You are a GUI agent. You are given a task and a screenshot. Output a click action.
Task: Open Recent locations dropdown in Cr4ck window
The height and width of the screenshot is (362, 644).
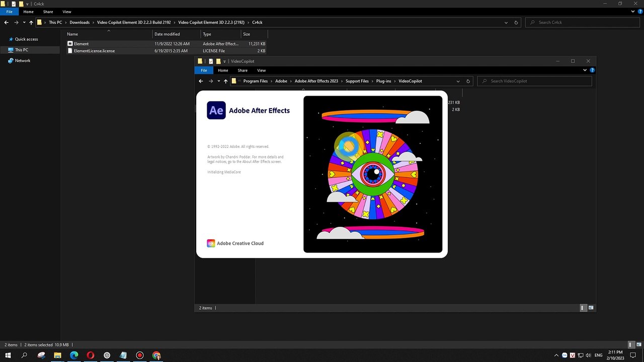pos(24,23)
